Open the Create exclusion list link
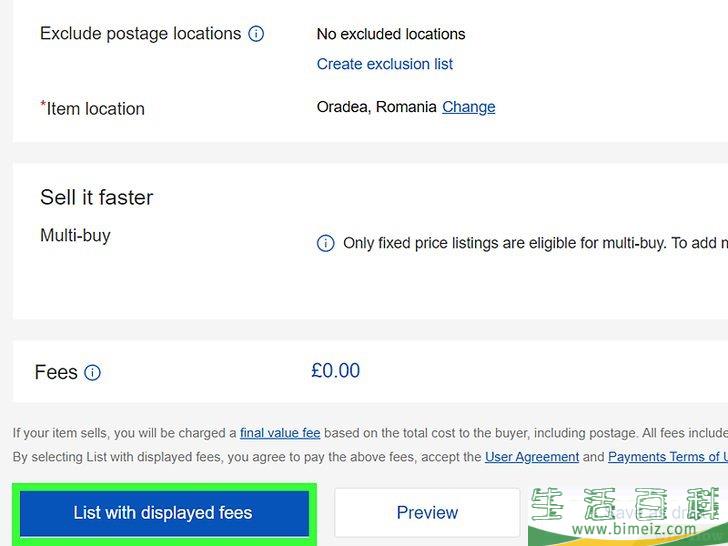 (x=384, y=64)
